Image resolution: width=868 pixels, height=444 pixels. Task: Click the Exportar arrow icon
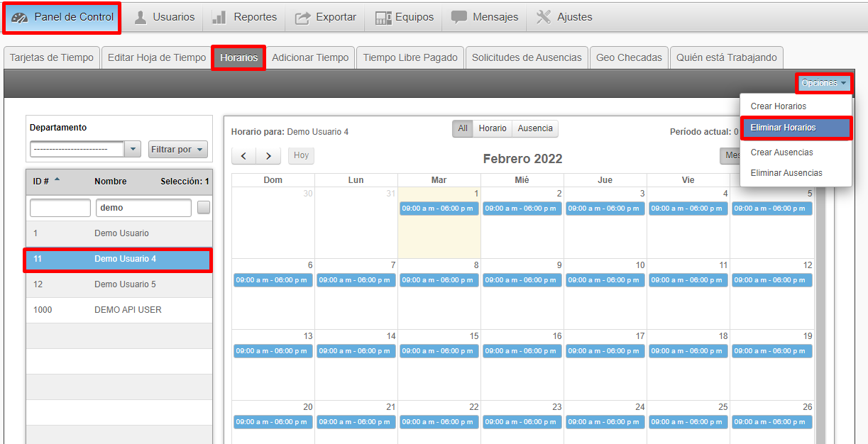coord(302,18)
